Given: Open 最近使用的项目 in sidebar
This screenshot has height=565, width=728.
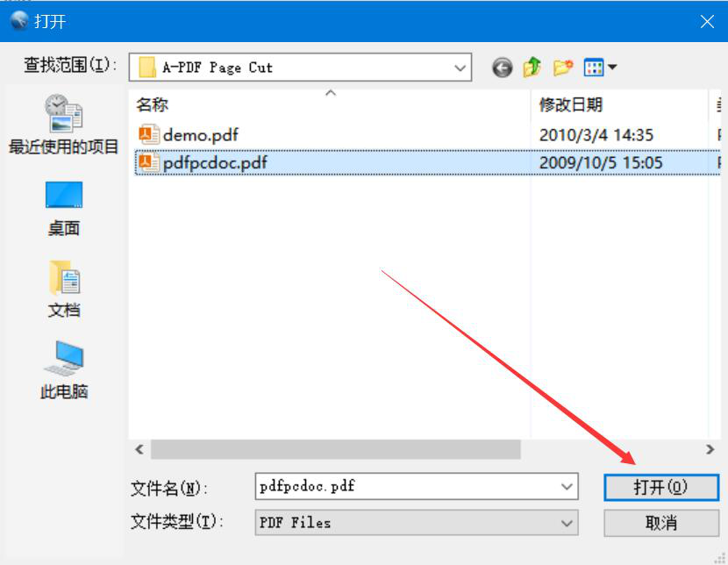Looking at the screenshot, I should pyautogui.click(x=64, y=125).
